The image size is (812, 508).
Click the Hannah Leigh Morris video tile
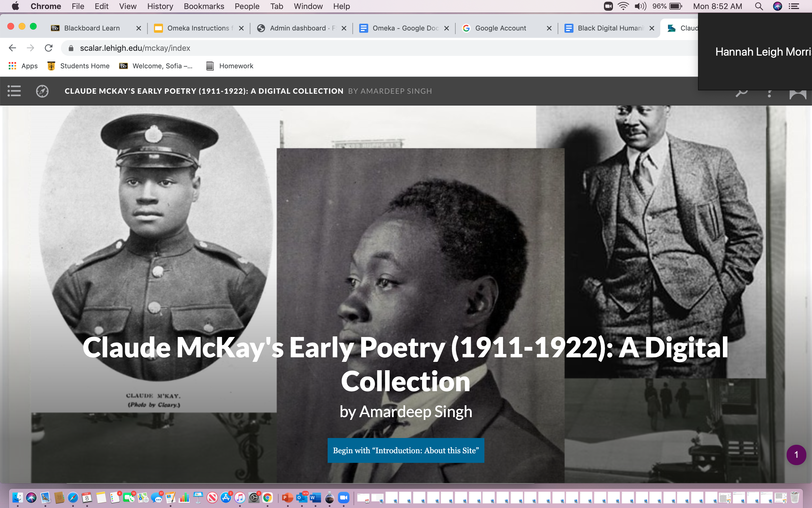click(755, 52)
